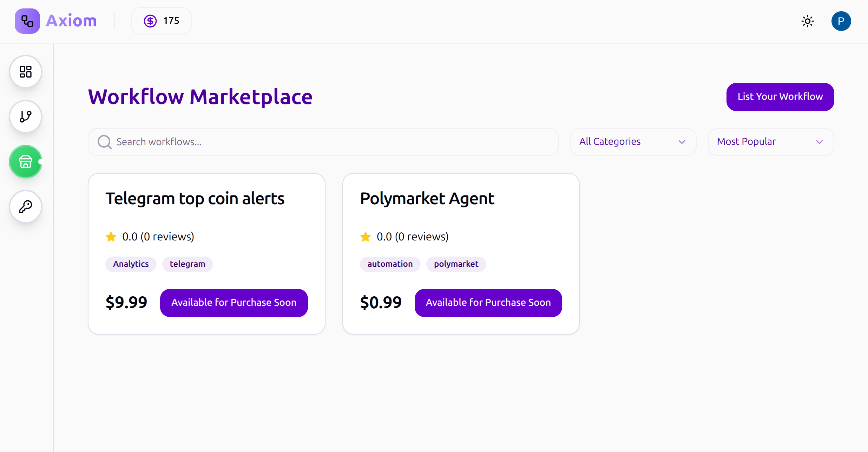The height and width of the screenshot is (452, 868).
Task: Toggle the light/dark theme sun icon
Action: 808,21
